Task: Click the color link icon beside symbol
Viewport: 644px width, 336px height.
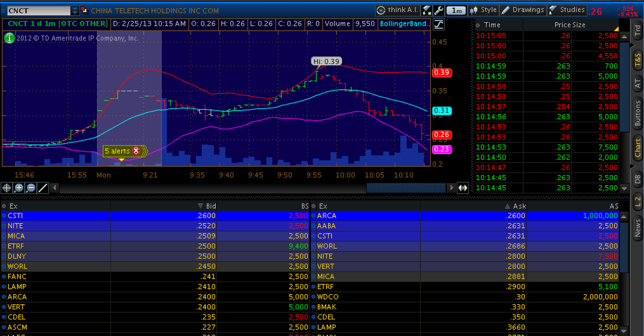Action: [x=85, y=10]
